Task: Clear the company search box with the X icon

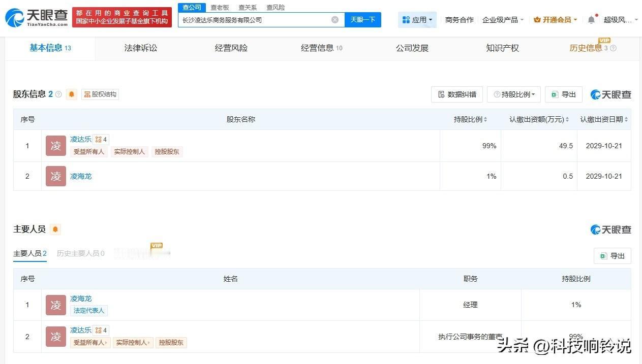Action: coord(335,20)
